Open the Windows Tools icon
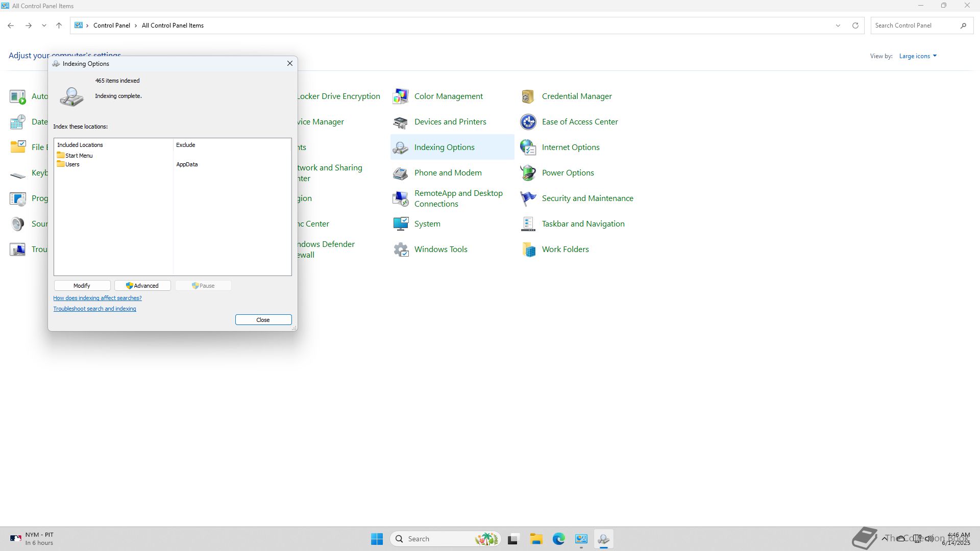 401,249
